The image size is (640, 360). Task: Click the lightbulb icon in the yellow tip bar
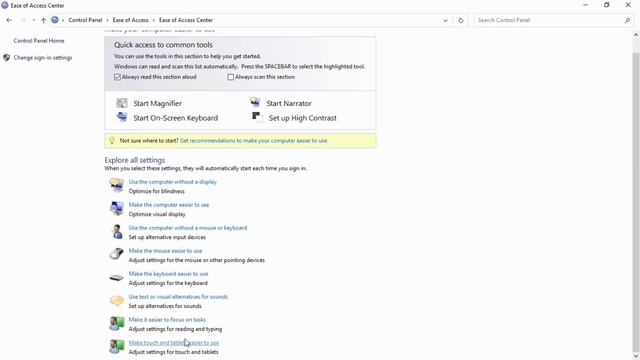point(111,141)
